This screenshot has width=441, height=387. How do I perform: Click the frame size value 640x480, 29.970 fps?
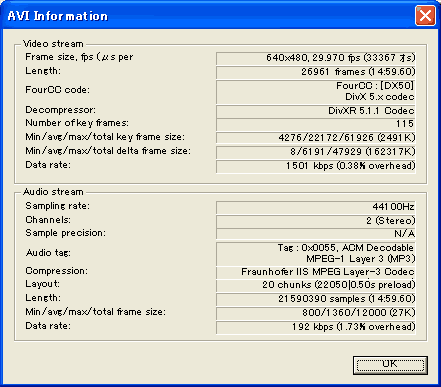(316, 58)
